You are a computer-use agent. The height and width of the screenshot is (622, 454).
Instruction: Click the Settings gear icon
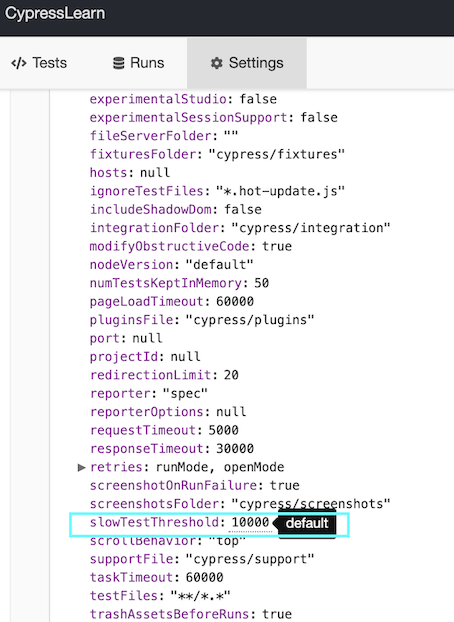click(216, 63)
